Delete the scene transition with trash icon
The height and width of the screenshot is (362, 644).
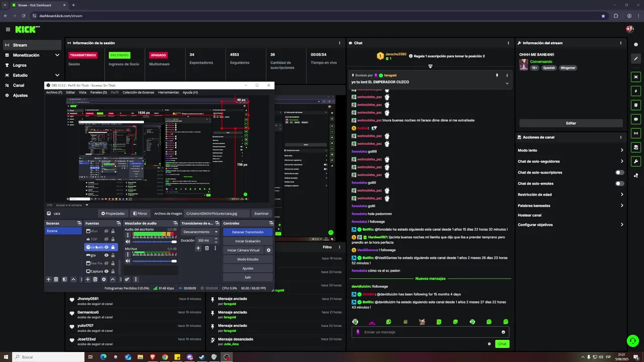coord(206,248)
